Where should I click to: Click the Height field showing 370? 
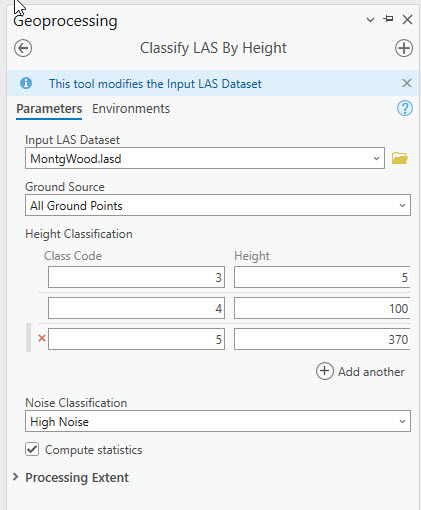click(322, 339)
